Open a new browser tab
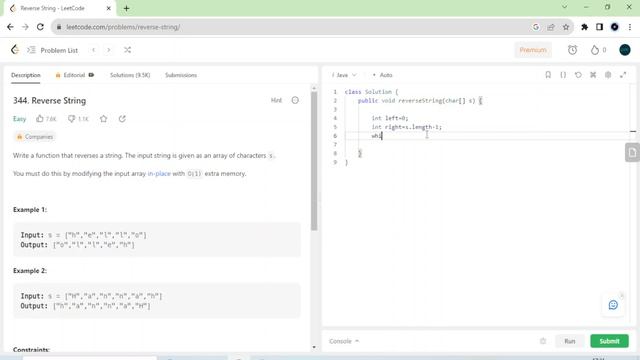640x360 pixels. tap(127, 8)
